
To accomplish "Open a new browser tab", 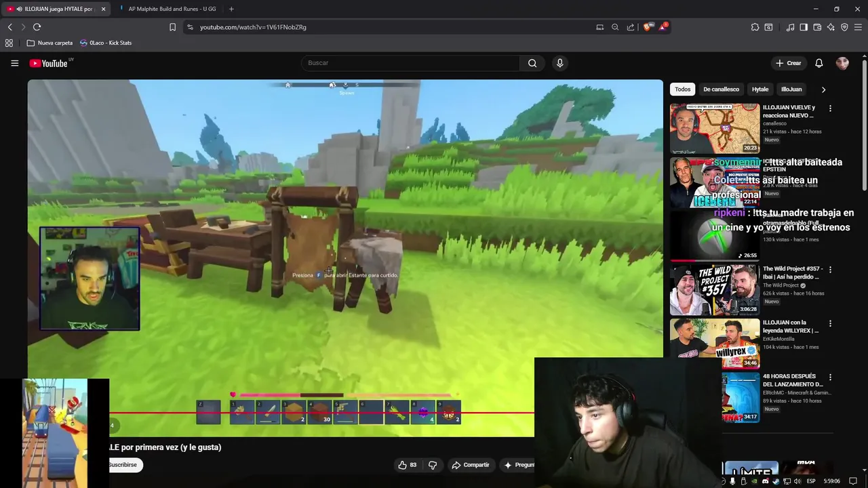I will (231, 9).
